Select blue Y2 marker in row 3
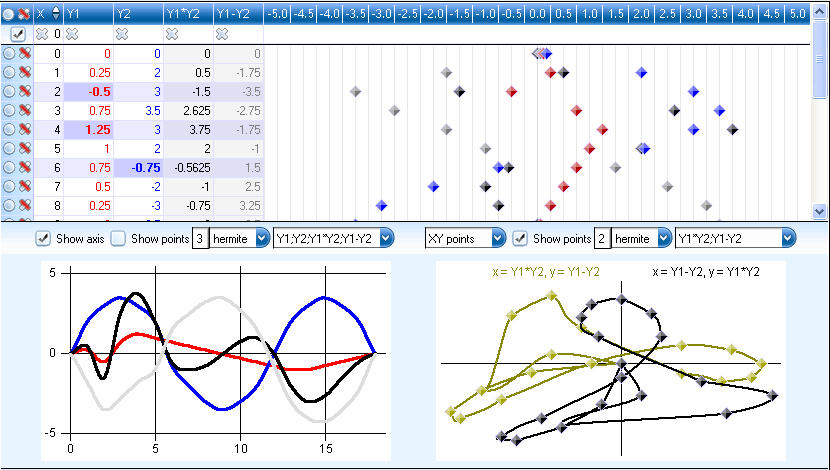Viewport: 830px width, 470px height. tap(719, 111)
